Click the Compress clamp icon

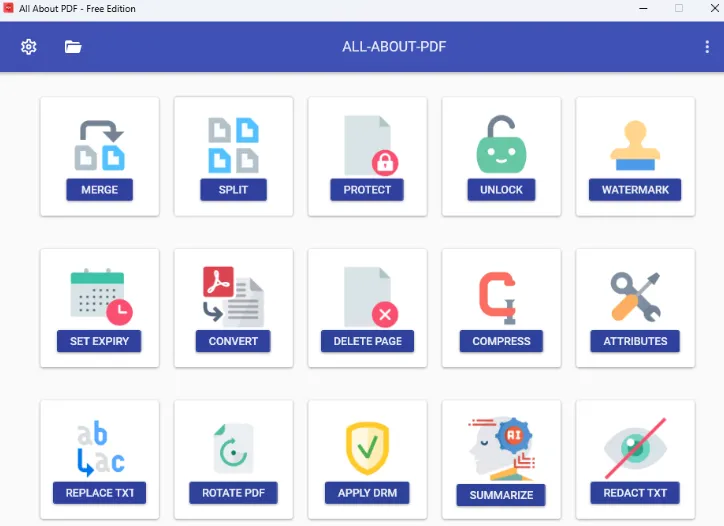tap(497, 298)
